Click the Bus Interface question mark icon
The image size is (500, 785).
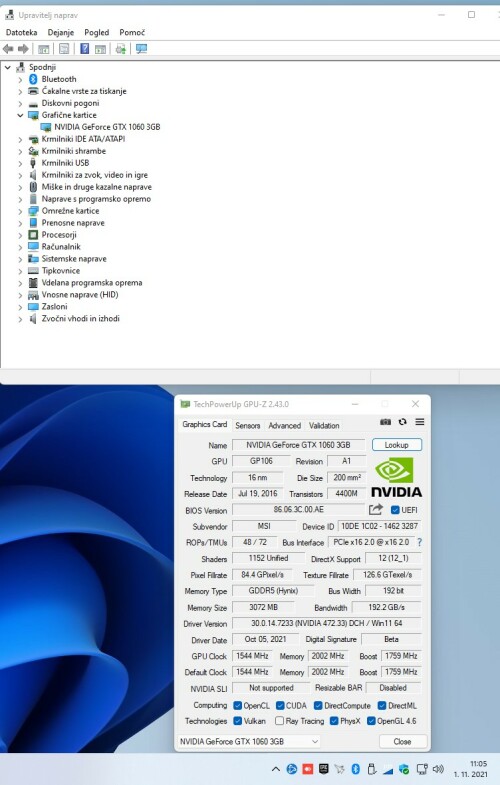419,542
